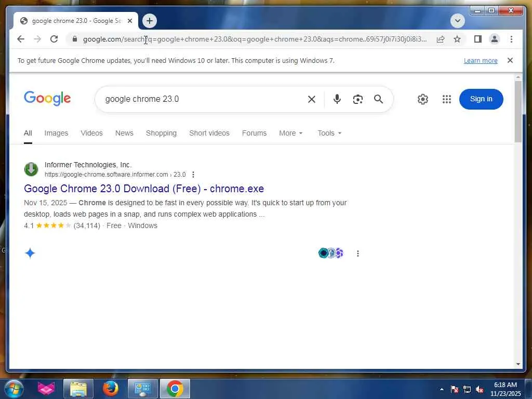Switch to the Shopping tab

[x=161, y=134]
